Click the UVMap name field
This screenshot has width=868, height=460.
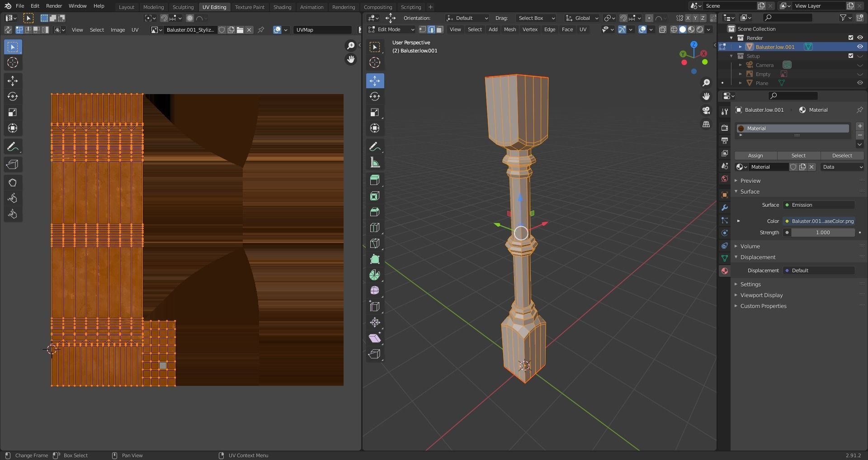tap(322, 30)
